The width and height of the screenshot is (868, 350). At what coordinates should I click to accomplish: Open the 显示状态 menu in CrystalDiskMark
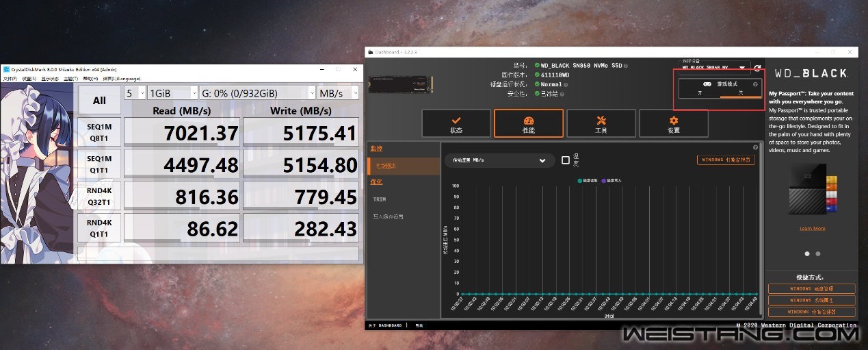[49, 78]
